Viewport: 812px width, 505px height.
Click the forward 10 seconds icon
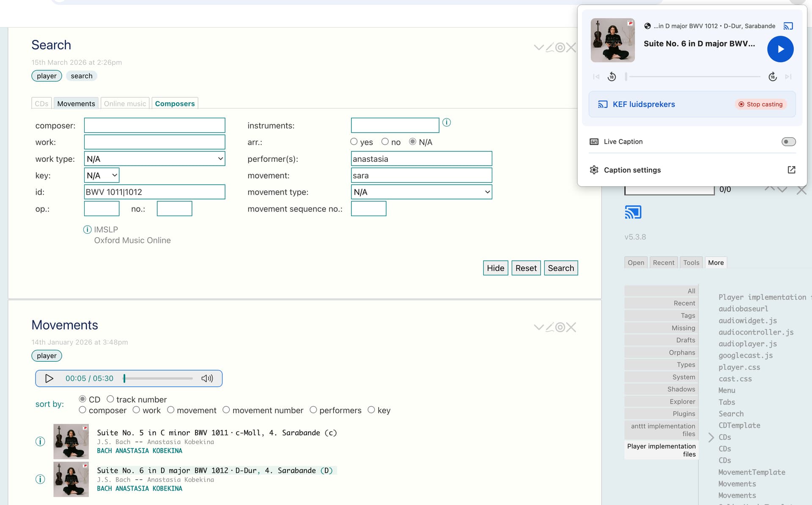[772, 77]
